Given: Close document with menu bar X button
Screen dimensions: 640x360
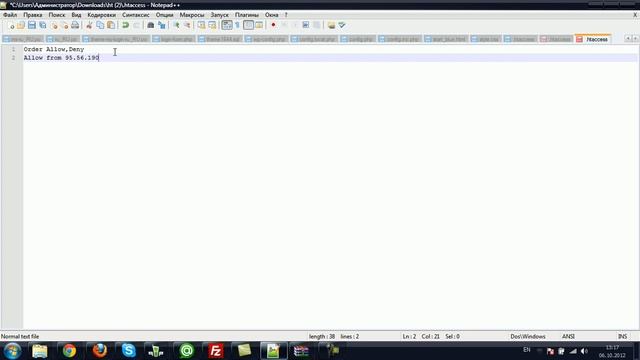Looking at the screenshot, I should pyautogui.click(x=635, y=15).
